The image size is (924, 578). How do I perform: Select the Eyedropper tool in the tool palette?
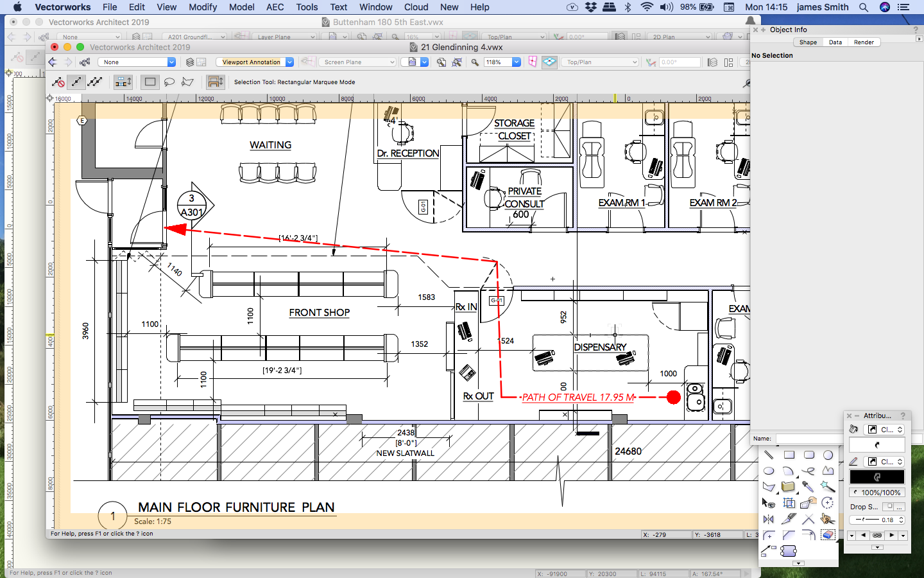coord(808,487)
